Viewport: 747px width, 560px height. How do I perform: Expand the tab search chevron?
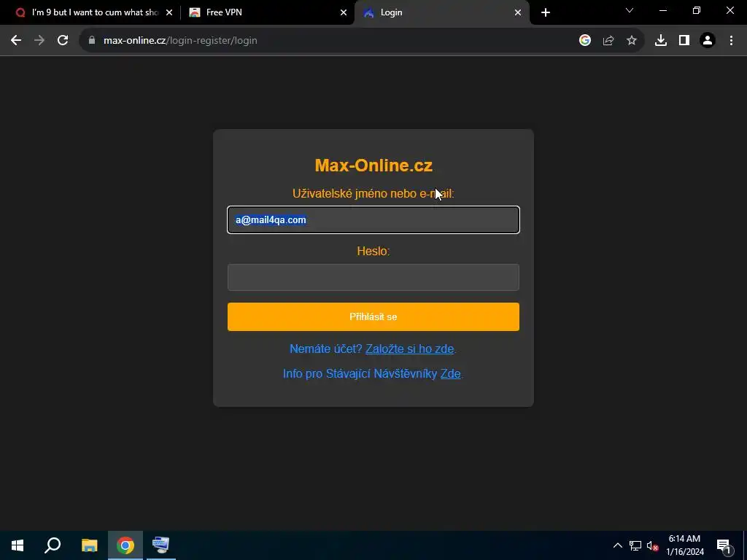(x=630, y=10)
